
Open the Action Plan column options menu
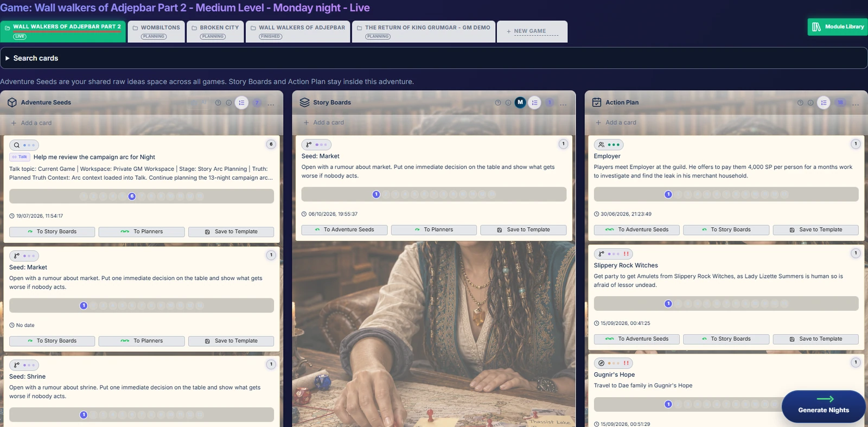pos(856,104)
